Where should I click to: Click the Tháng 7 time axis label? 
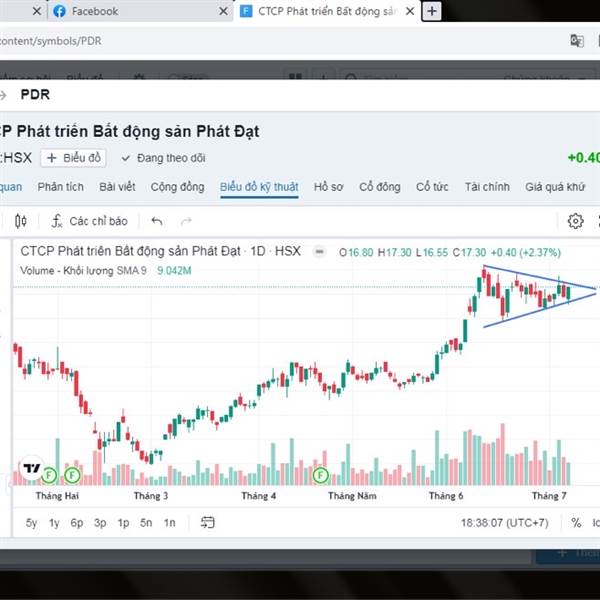[x=549, y=496]
